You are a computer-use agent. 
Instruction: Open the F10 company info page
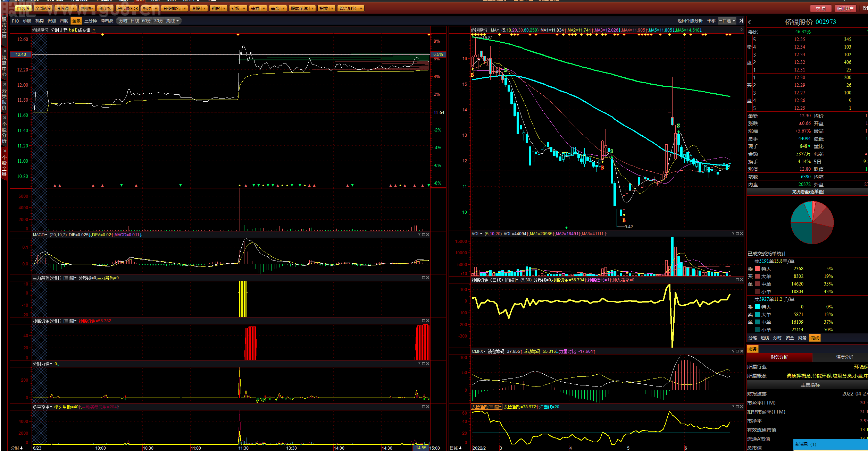(15, 21)
